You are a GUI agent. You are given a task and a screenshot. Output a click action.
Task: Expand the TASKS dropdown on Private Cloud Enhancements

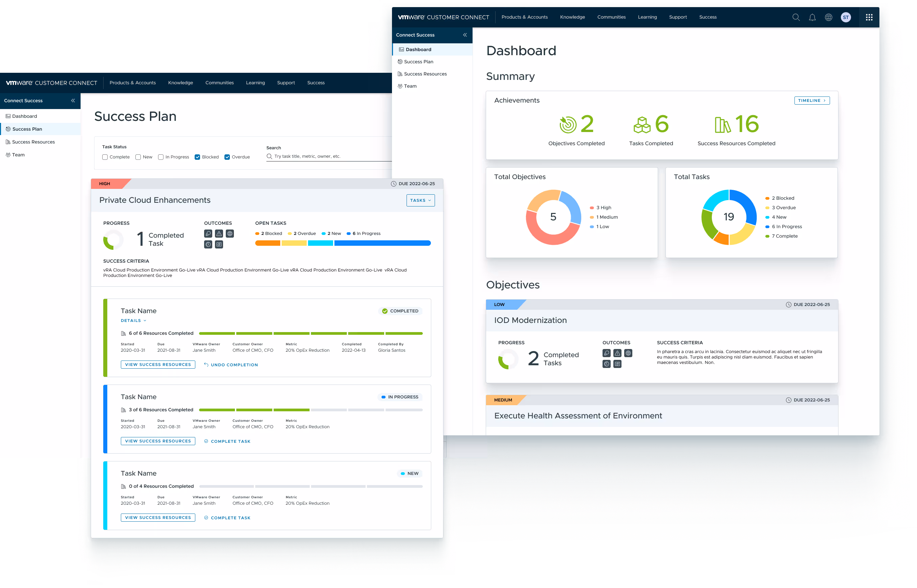(420, 200)
